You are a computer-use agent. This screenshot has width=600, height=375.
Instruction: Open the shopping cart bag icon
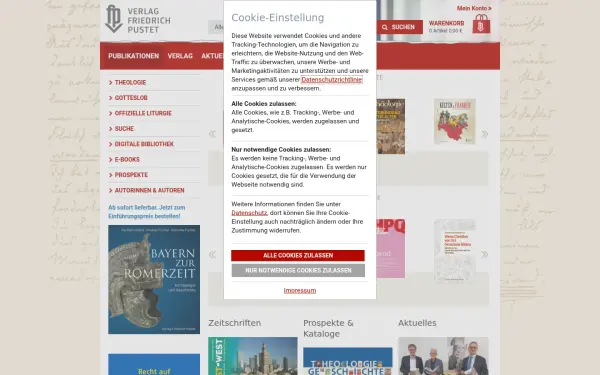(481, 24)
